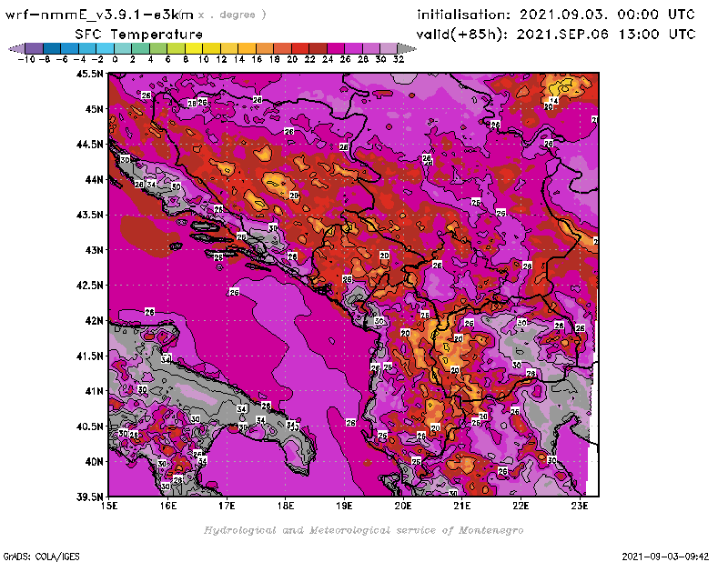Click the yellow legend swatch between 8 and 10
728x562 pixels.
pos(194,48)
